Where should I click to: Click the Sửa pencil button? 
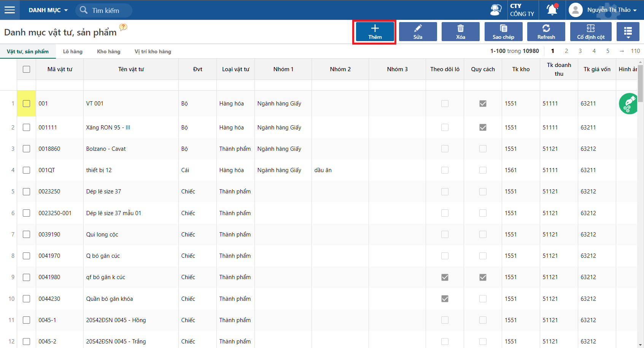pos(418,32)
